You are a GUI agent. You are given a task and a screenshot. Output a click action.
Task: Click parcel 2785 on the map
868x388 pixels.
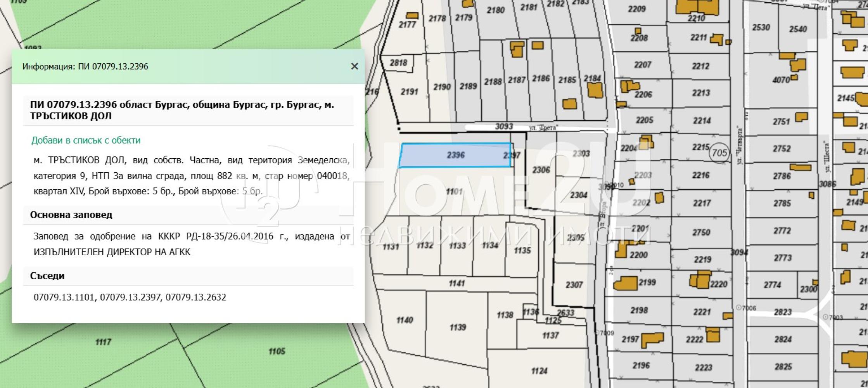click(x=782, y=204)
